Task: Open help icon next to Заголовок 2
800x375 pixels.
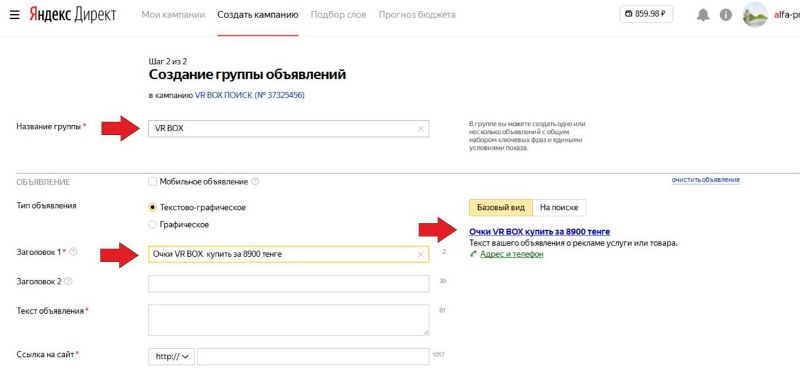Action: click(69, 281)
